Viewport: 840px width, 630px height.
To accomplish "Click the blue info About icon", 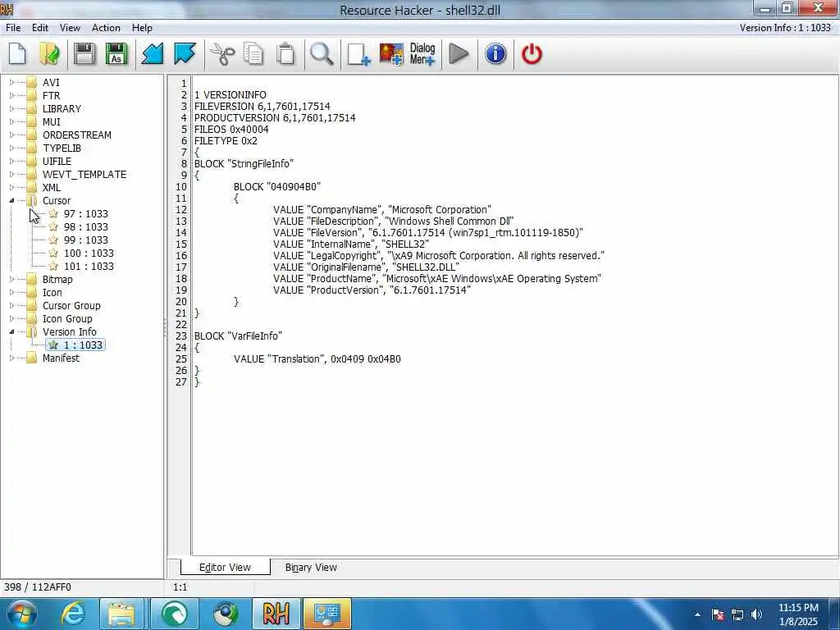I will tap(495, 54).
